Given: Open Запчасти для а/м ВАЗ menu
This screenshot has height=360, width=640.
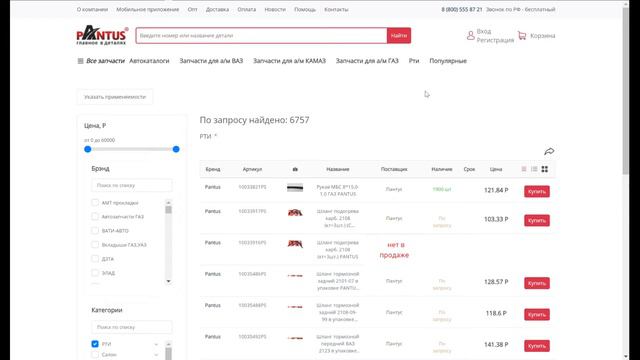Looking at the screenshot, I should (x=211, y=61).
